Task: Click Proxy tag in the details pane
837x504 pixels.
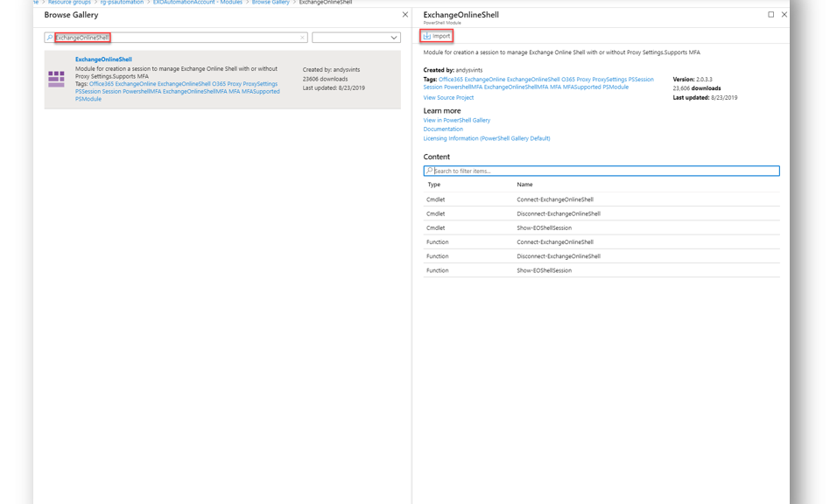Action: (583, 79)
